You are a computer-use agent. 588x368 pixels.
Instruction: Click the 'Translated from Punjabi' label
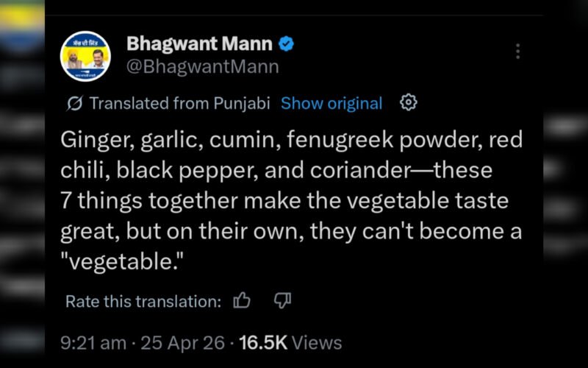(179, 104)
